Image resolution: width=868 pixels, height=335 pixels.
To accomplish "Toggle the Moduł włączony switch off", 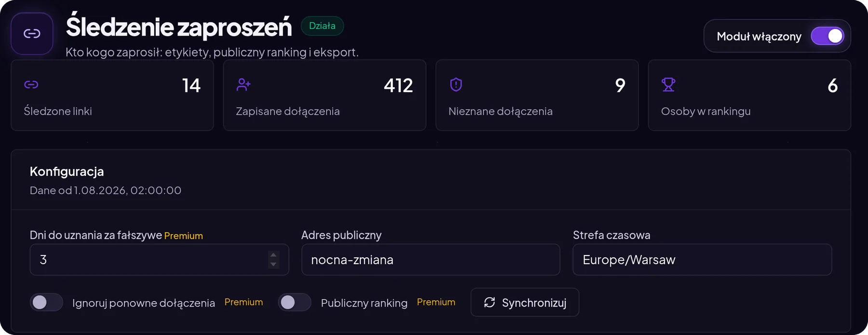I will tap(827, 36).
